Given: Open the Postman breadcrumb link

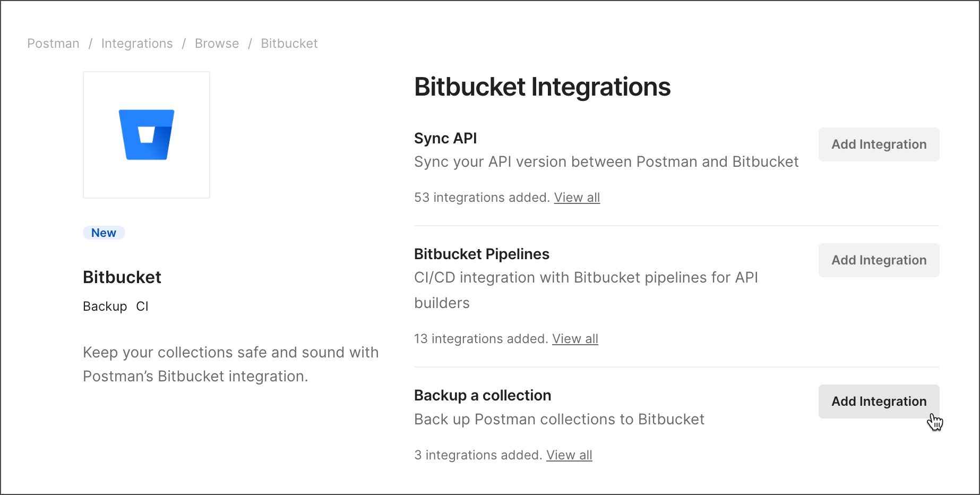Looking at the screenshot, I should pos(53,43).
